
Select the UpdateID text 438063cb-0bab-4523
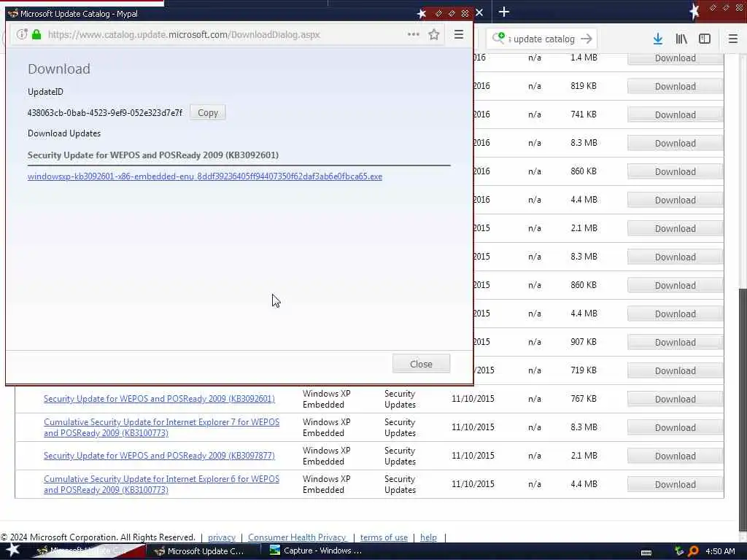click(x=105, y=113)
